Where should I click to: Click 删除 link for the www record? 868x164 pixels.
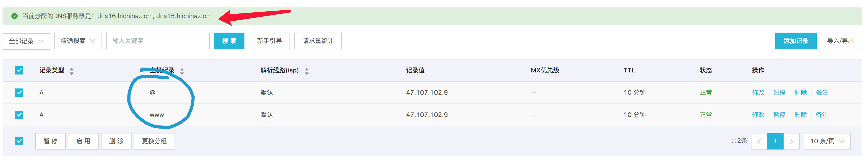point(801,115)
